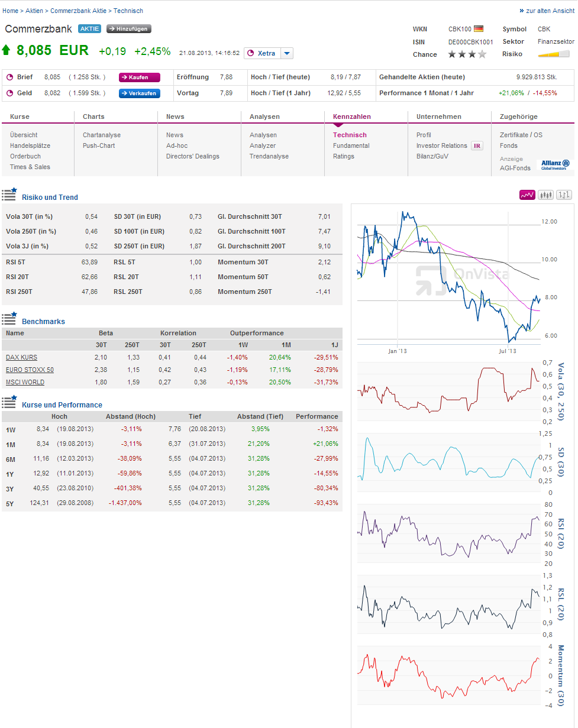This screenshot has height=728, width=578.
Task: Click the Kaufen button
Action: [x=140, y=77]
